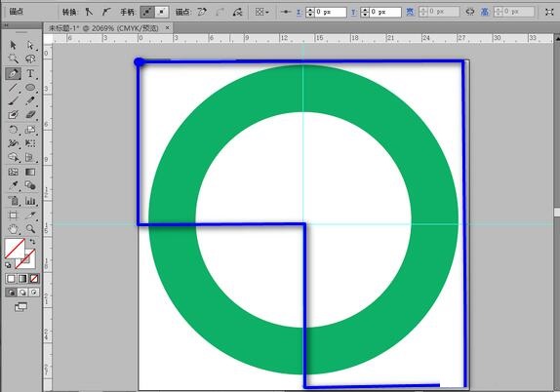The height and width of the screenshot is (392, 560).
Task: Open the align anchor points dropdown
Action: pyautogui.click(x=262, y=12)
